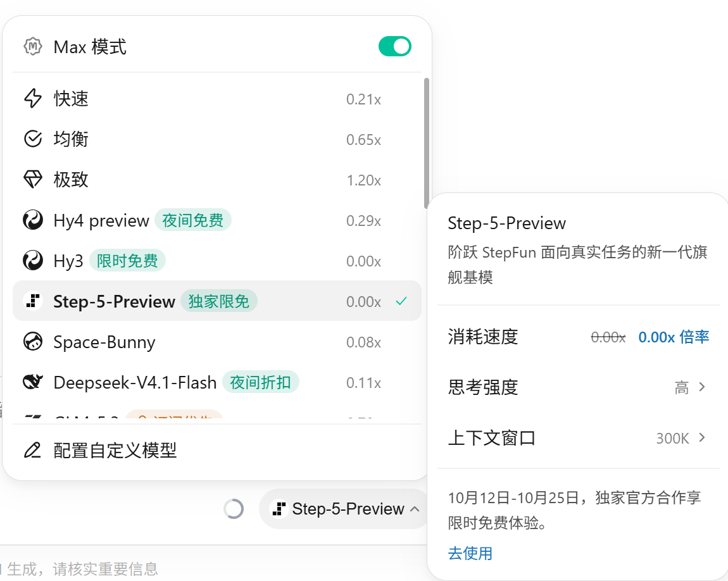The height and width of the screenshot is (581, 728).
Task: Open the Step-5-Preview model selector dropdown
Action: point(346,509)
